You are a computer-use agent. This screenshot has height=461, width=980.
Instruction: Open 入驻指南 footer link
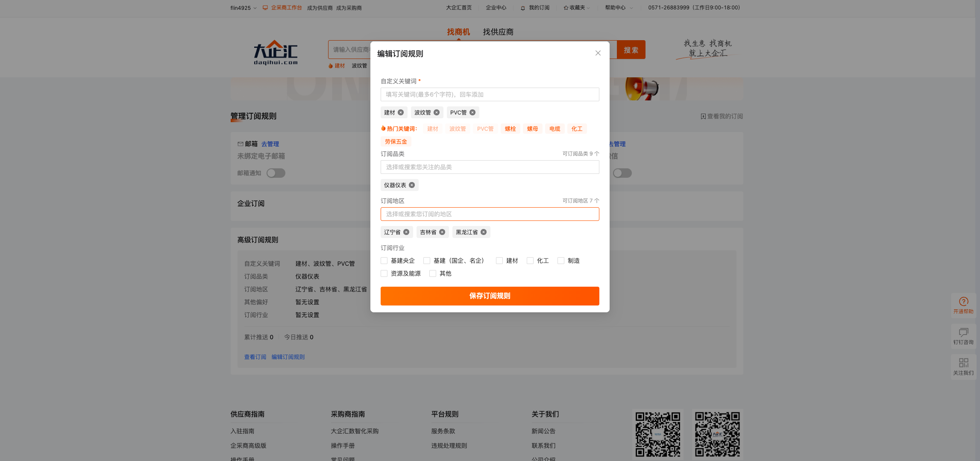point(242,432)
